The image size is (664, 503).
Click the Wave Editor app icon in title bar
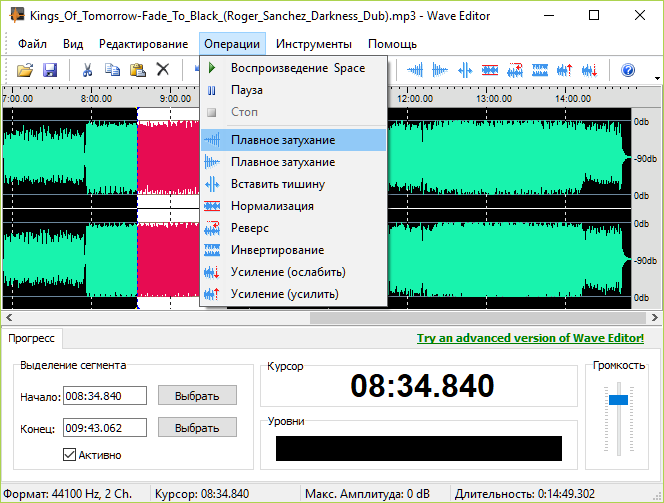tap(16, 15)
